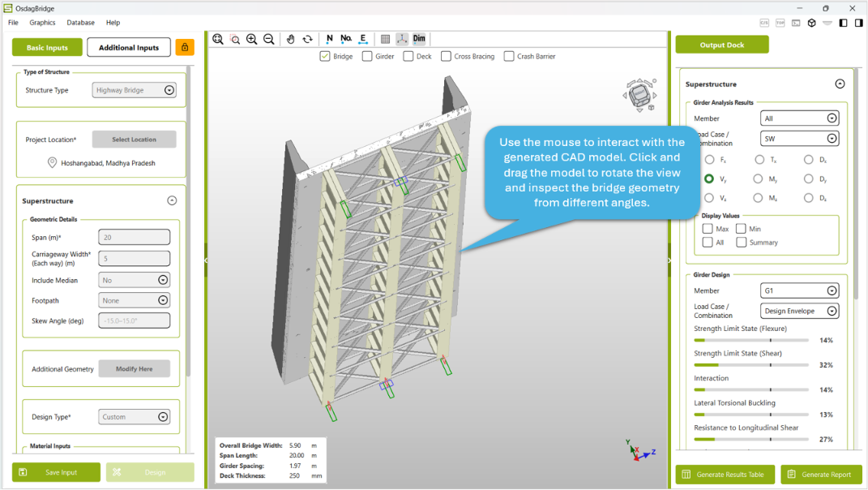Click the grey bowl-shaped icon in the top bar

[x=827, y=23]
